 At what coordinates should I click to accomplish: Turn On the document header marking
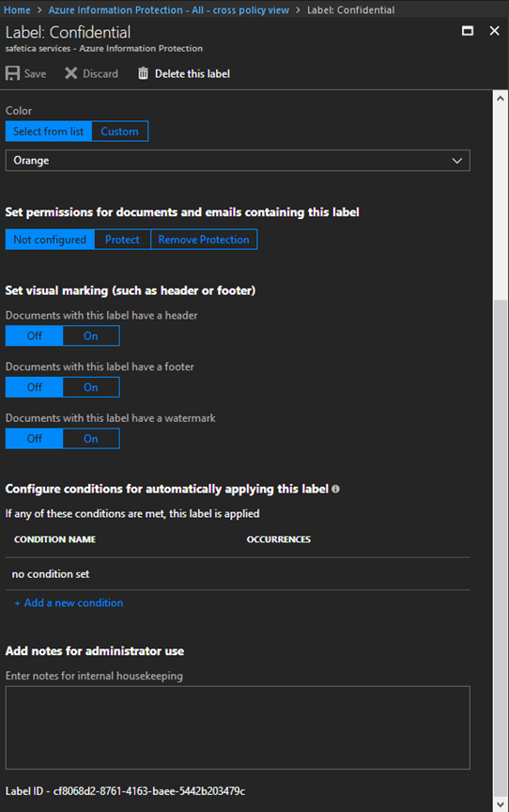click(91, 336)
